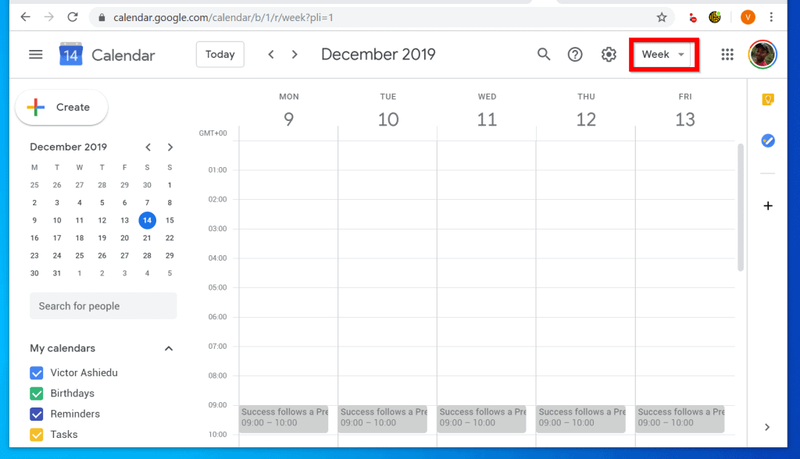800x459 pixels.
Task: Select date 22 in mini calendar
Action: point(170,238)
